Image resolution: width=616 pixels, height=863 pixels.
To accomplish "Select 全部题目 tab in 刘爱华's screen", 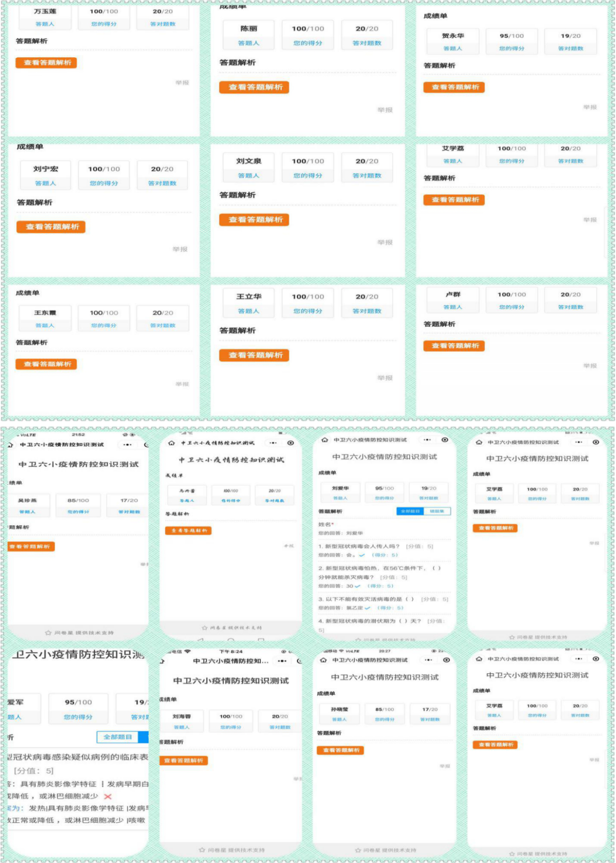I will (x=410, y=511).
